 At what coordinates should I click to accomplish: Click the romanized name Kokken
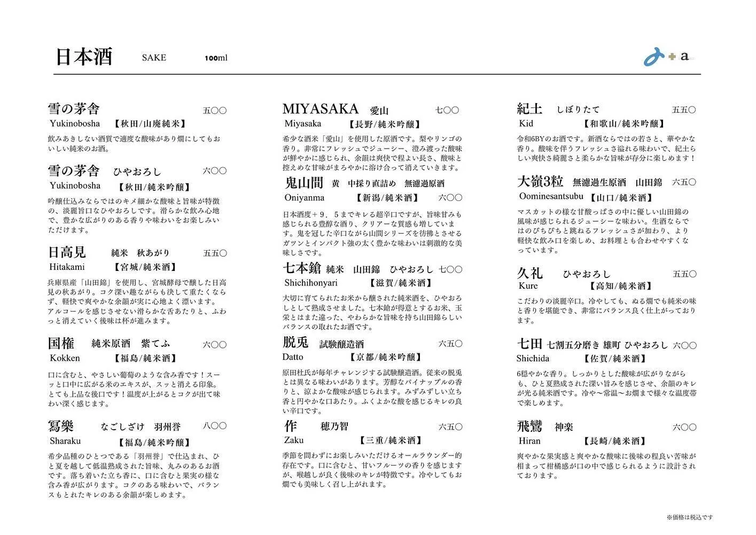click(65, 358)
